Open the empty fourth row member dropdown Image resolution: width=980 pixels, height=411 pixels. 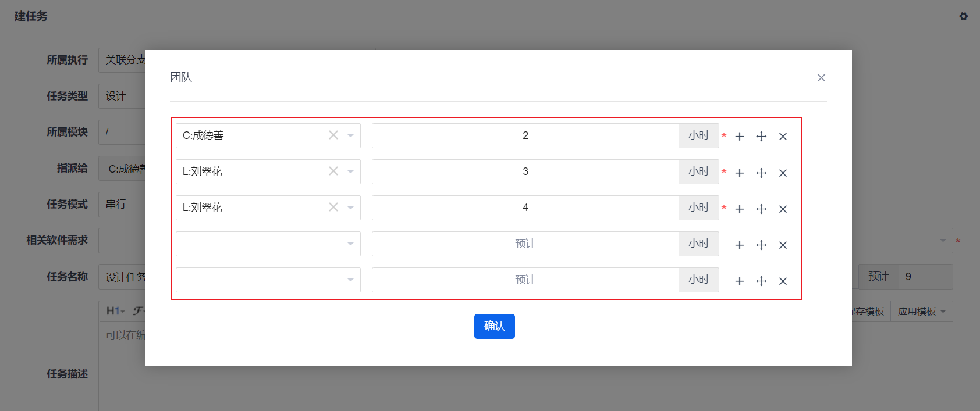[268, 244]
